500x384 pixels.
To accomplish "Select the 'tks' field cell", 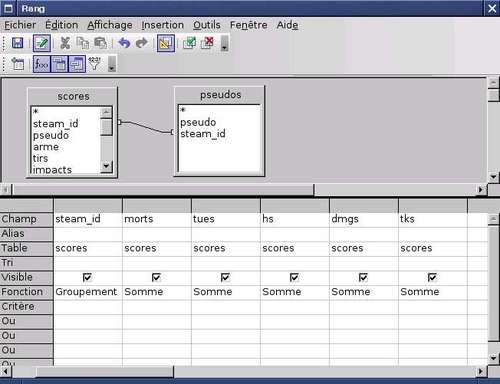I will click(x=433, y=219).
